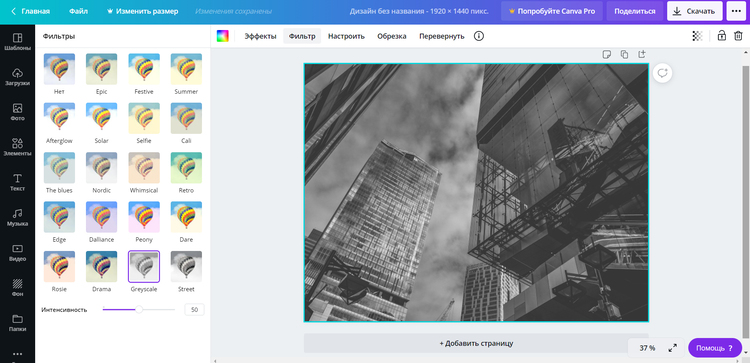Delete element with trash icon
Viewport: 750px width, 363px height.
[738, 36]
